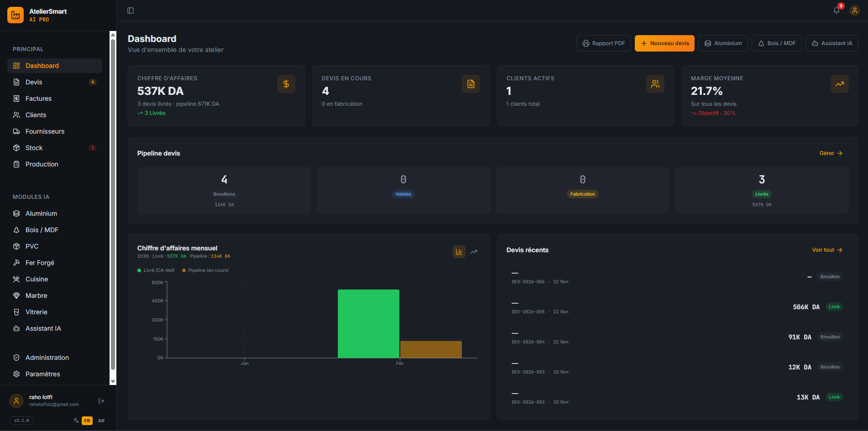This screenshot has height=431, width=868.
Task: Switch language to AR
Action: pos(101,421)
